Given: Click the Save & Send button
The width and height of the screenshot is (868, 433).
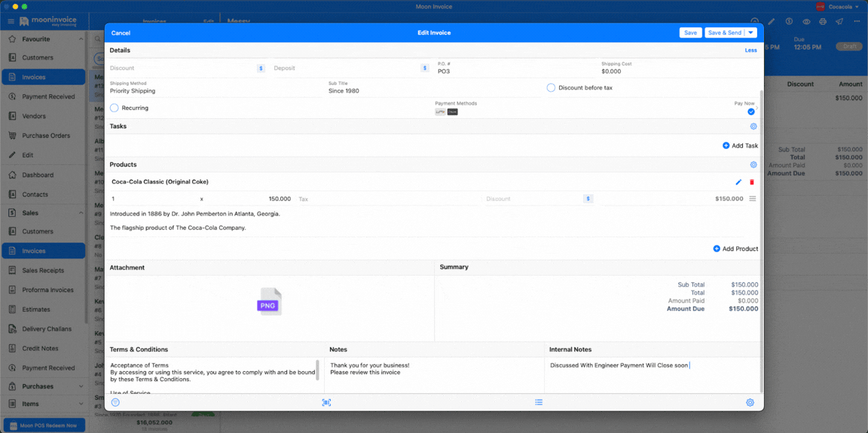Looking at the screenshot, I should pos(725,32).
